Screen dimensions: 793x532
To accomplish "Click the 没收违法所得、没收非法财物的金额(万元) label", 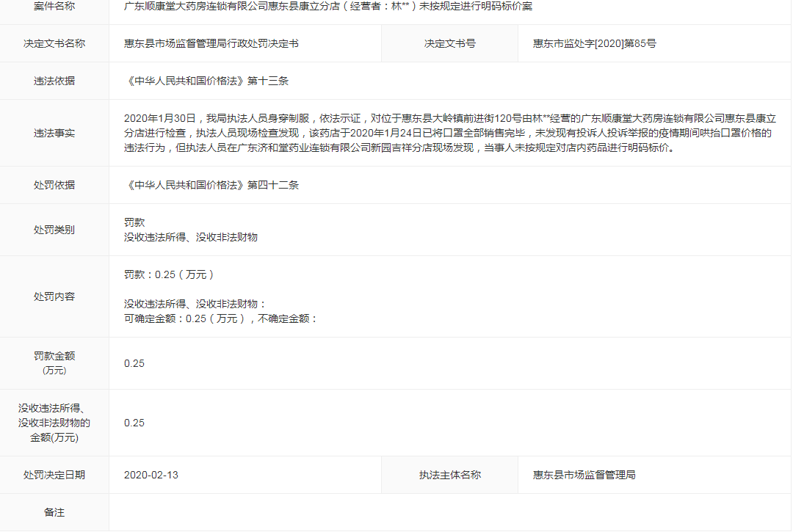I will point(54,423).
